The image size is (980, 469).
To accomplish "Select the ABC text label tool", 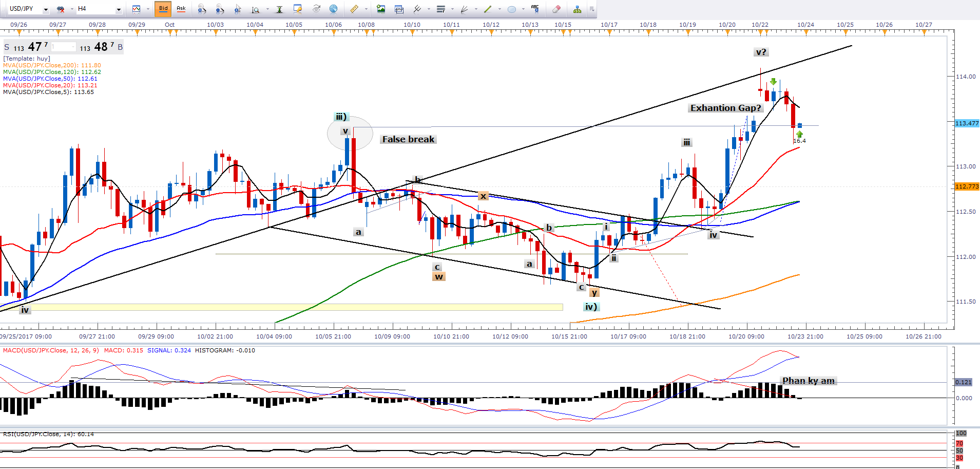I will (x=535, y=8).
